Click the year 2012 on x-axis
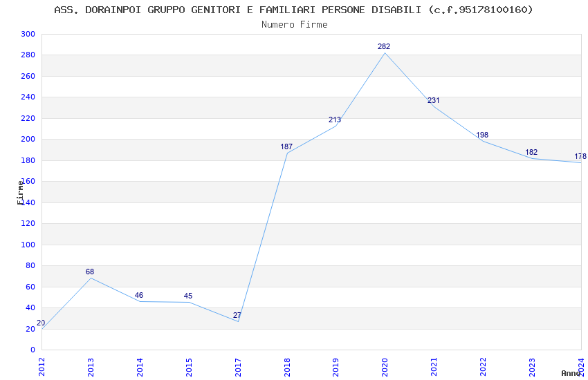The width and height of the screenshot is (588, 380). 42,367
